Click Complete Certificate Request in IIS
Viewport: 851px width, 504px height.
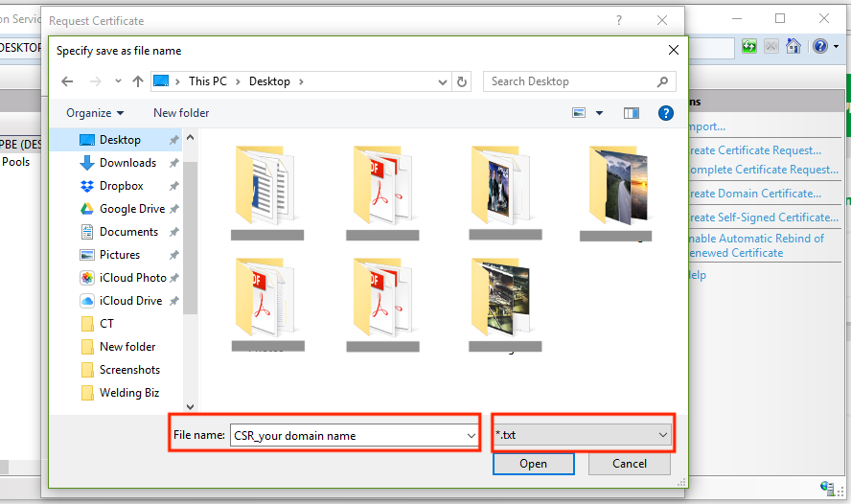(764, 170)
